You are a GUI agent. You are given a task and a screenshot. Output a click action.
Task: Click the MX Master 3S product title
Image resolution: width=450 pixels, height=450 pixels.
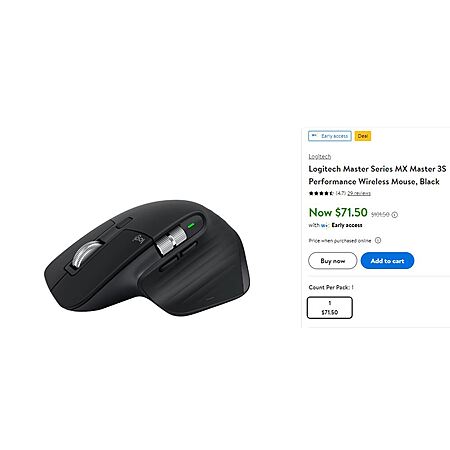(377, 175)
